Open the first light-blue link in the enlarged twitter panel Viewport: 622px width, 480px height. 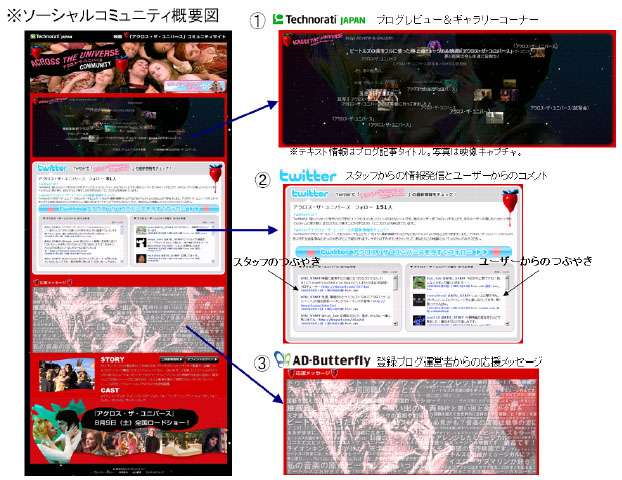pyautogui.click(x=305, y=214)
